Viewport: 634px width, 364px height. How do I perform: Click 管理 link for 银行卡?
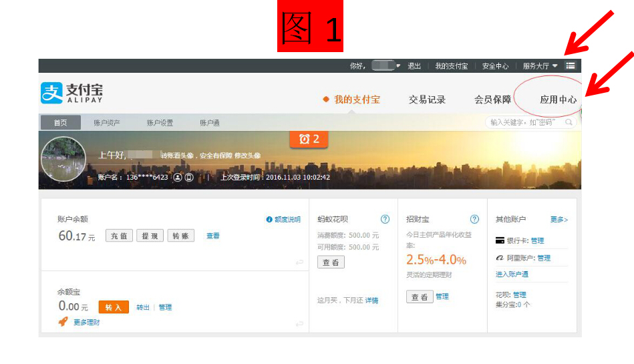pos(537,240)
